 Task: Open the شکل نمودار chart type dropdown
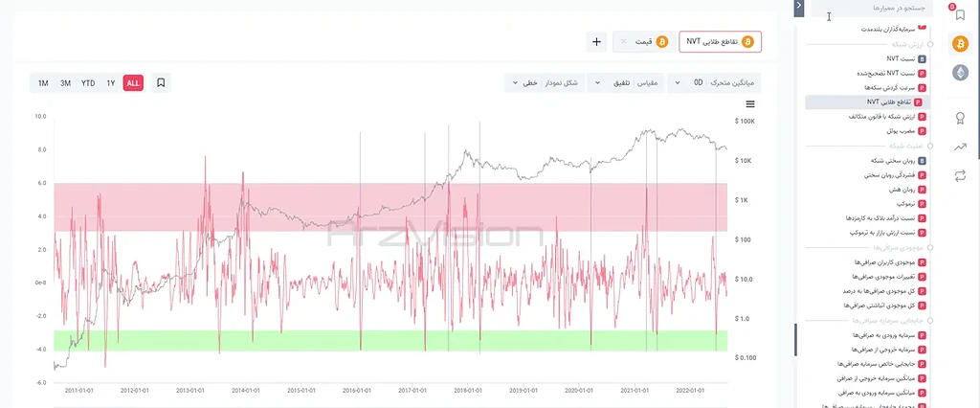pos(545,82)
